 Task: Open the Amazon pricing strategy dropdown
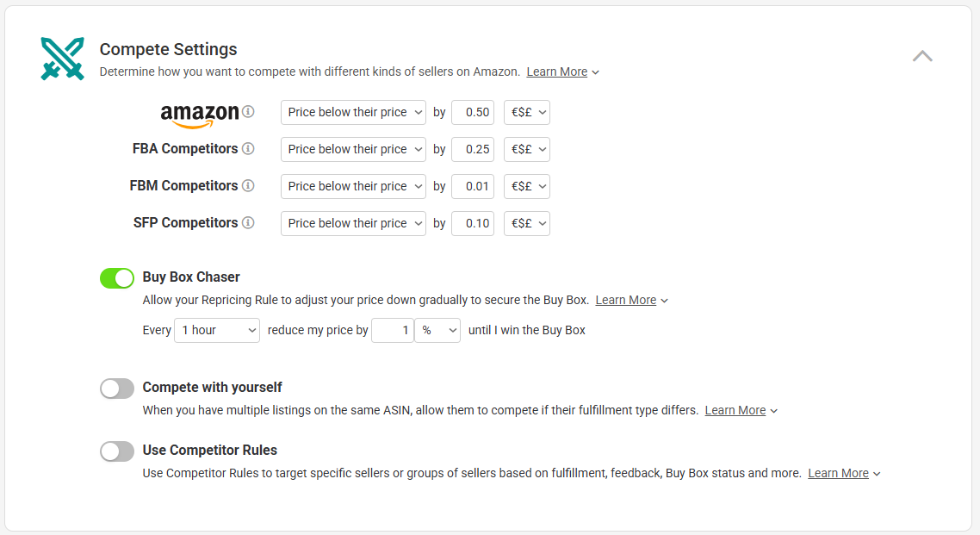pyautogui.click(x=354, y=113)
